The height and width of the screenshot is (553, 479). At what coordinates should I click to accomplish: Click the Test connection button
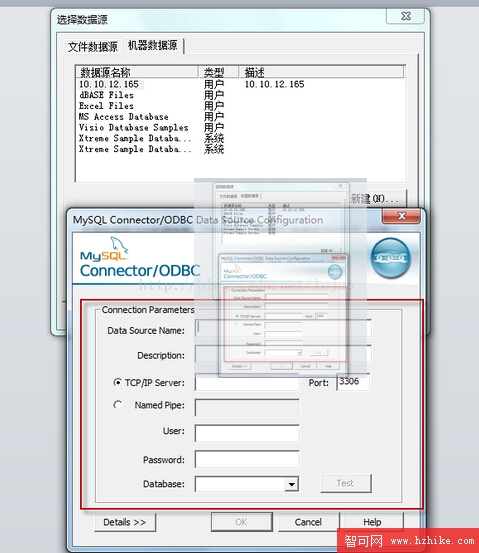[x=345, y=483]
